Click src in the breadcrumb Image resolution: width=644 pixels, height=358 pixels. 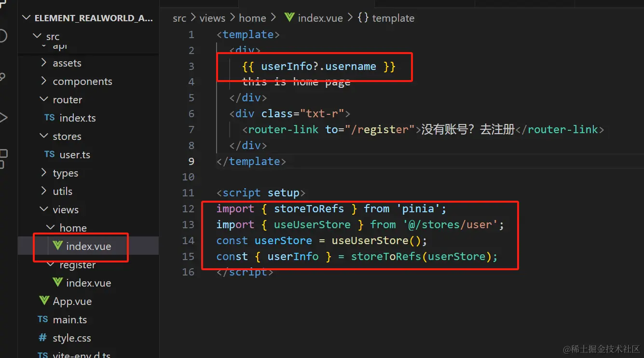pos(179,18)
